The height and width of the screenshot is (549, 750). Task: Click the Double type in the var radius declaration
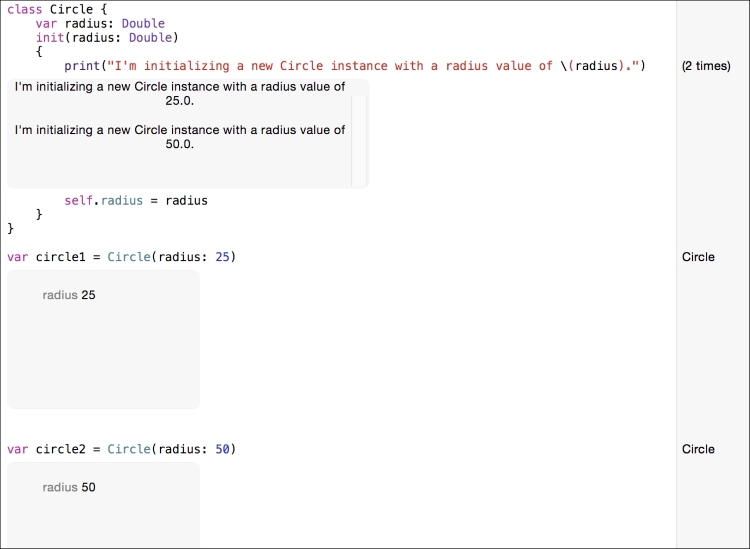pos(143,23)
